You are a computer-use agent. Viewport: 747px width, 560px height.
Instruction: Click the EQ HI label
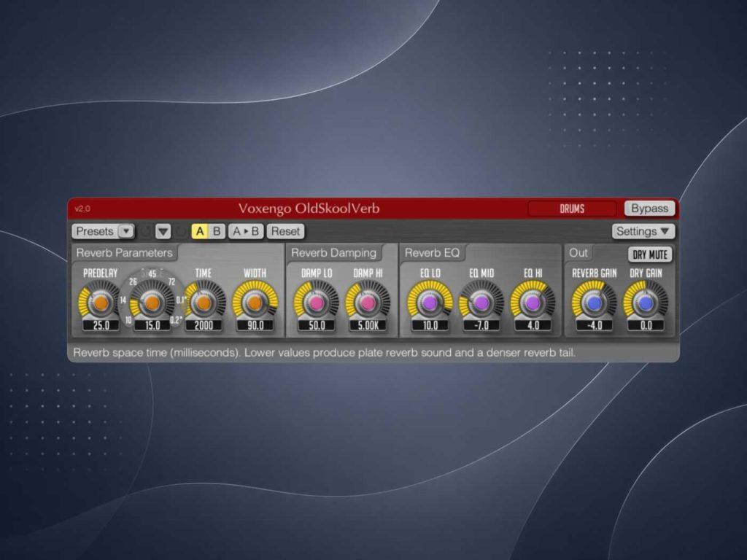[x=533, y=273]
